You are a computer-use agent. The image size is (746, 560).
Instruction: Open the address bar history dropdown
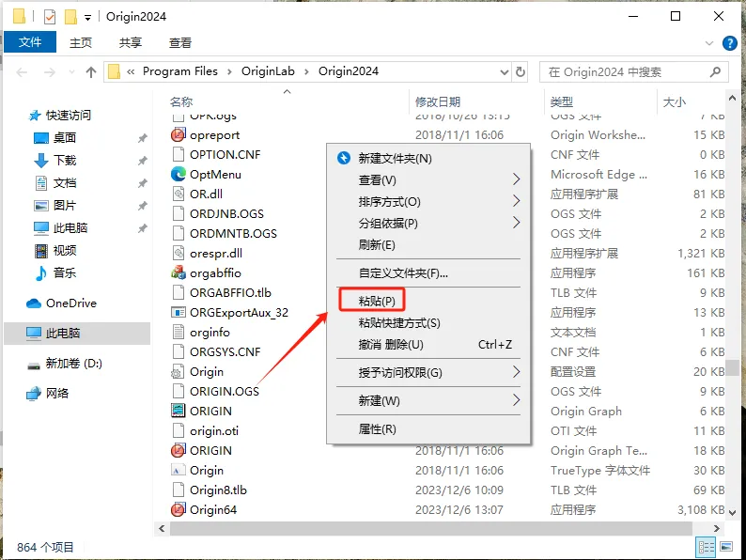coord(505,72)
